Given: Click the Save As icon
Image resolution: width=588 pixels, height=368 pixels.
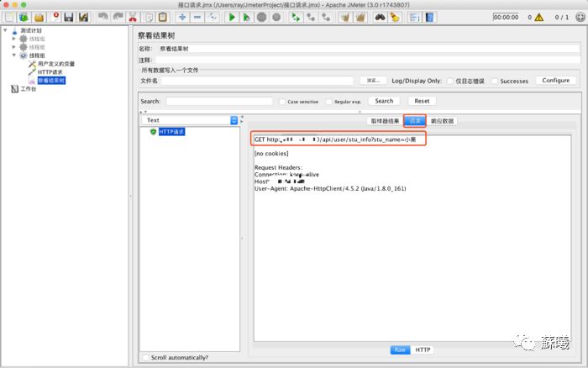Looking at the screenshot, I should pos(83,18).
